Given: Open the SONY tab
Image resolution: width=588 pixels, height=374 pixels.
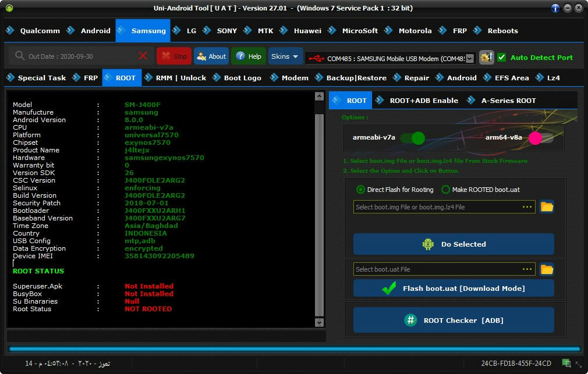Looking at the screenshot, I should [220, 31].
